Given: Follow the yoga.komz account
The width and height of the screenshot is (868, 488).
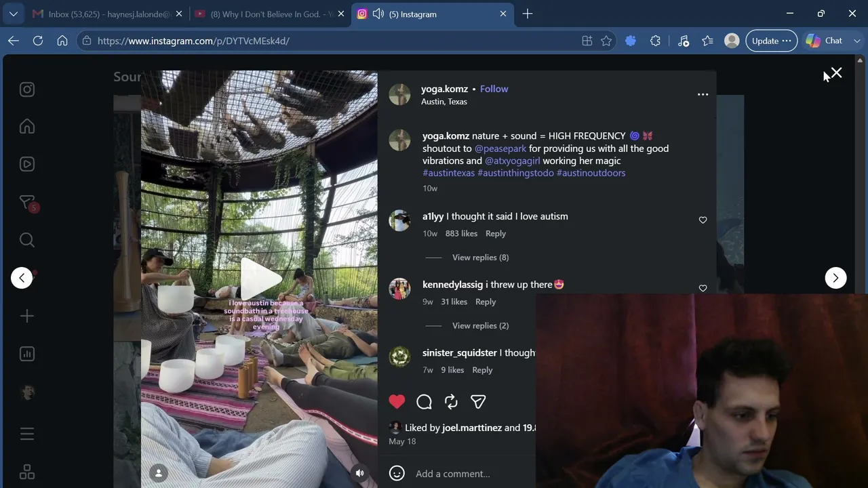Looking at the screenshot, I should (494, 89).
